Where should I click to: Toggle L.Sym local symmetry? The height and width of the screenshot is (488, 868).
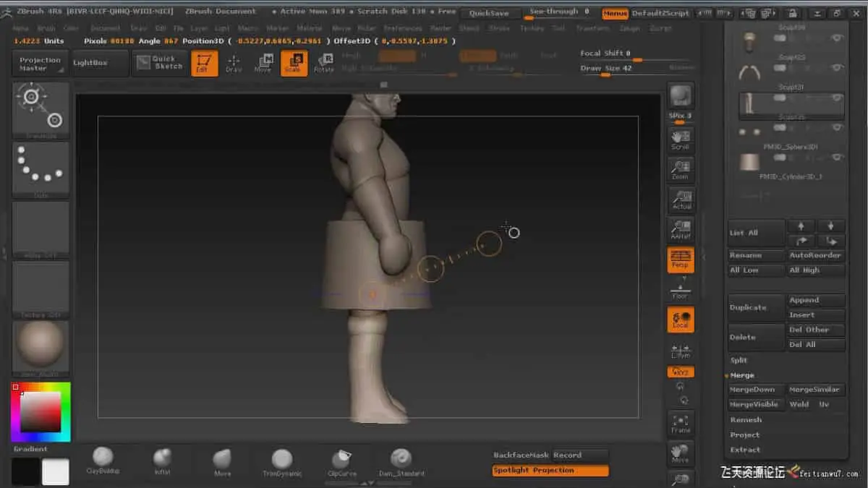680,351
